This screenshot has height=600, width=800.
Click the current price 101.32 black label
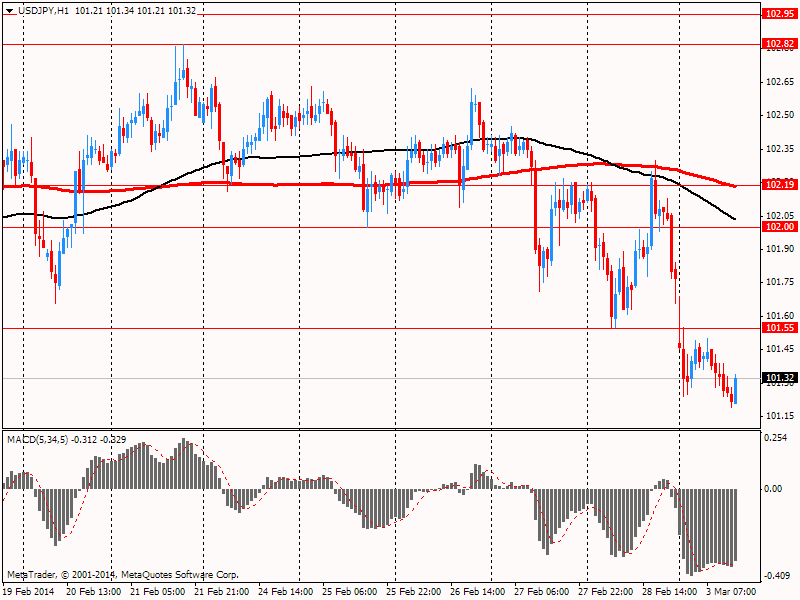[780, 378]
